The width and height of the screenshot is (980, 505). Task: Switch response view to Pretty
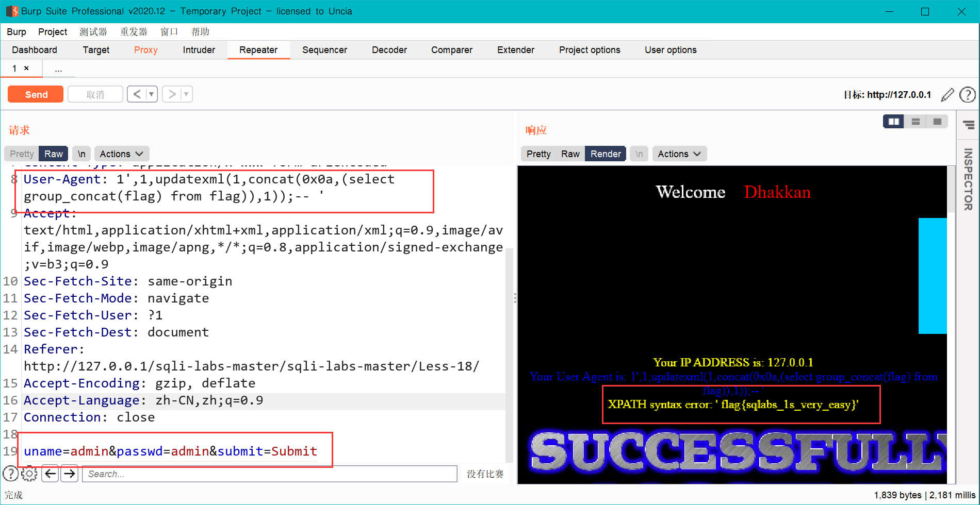pyautogui.click(x=538, y=154)
